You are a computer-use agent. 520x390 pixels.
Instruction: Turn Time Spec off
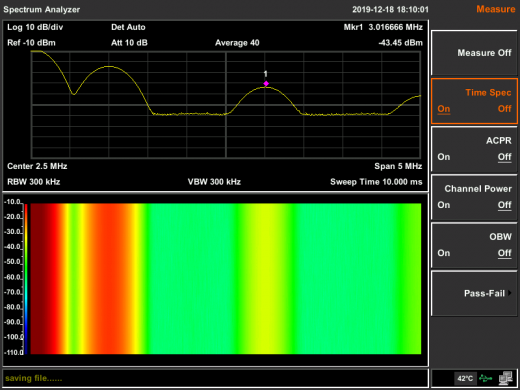click(x=504, y=109)
